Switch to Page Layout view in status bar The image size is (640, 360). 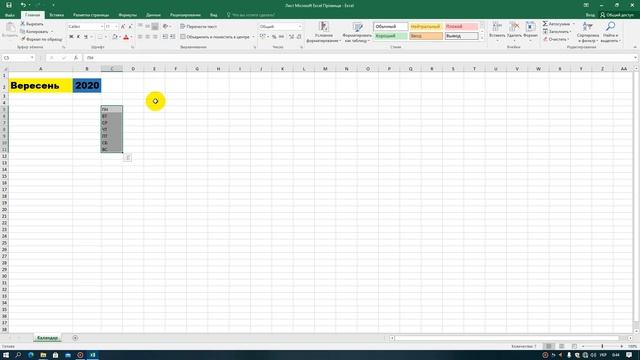click(561, 346)
